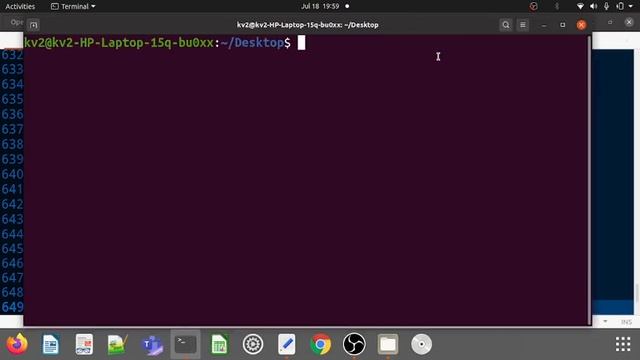640x360 pixels.
Task: Open the document viewer dock icon with glasses
Action: coord(84,344)
